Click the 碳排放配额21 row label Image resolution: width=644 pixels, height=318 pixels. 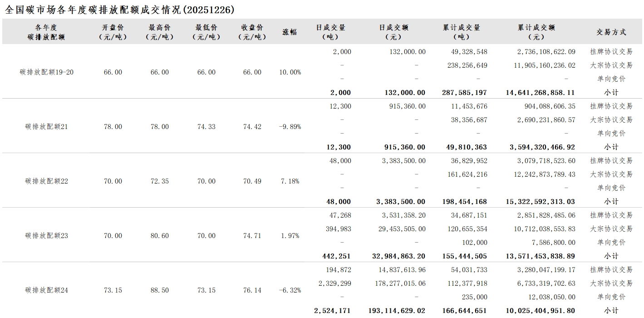[x=46, y=127]
